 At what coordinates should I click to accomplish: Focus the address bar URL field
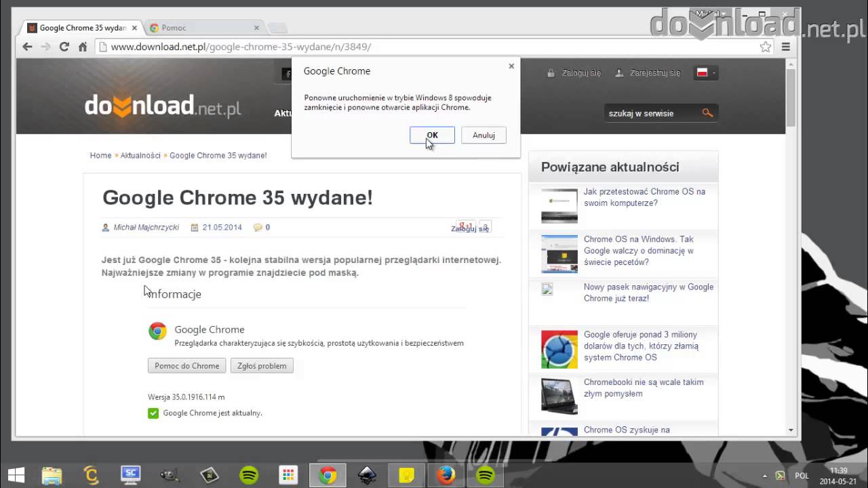[x=427, y=47]
